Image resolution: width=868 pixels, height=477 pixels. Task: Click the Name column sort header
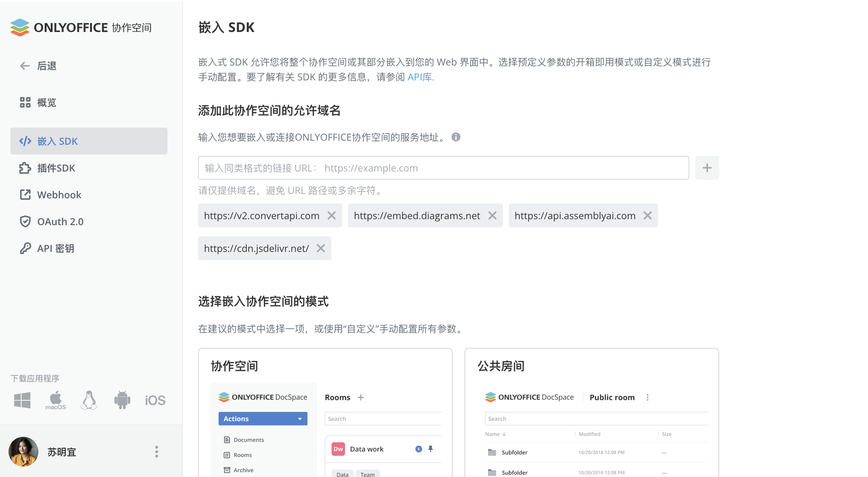tap(495, 434)
